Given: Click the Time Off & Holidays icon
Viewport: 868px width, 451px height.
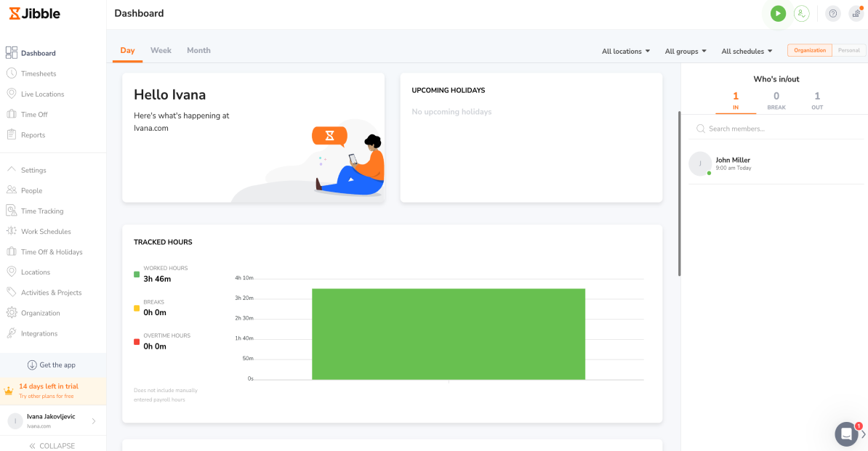Looking at the screenshot, I should coord(11,251).
